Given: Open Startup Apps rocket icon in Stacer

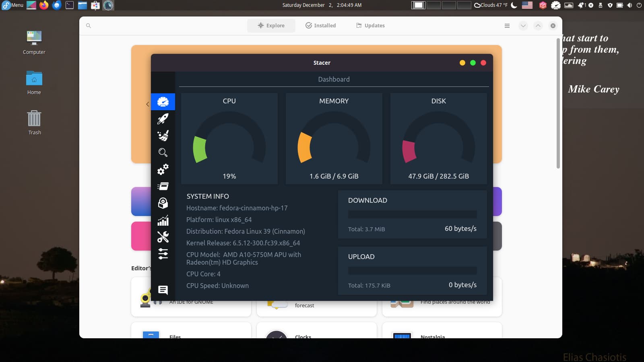Looking at the screenshot, I should tap(163, 119).
